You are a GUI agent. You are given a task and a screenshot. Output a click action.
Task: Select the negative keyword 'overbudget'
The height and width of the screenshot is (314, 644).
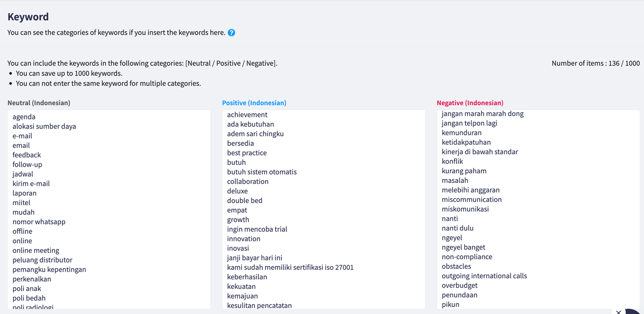[460, 285]
